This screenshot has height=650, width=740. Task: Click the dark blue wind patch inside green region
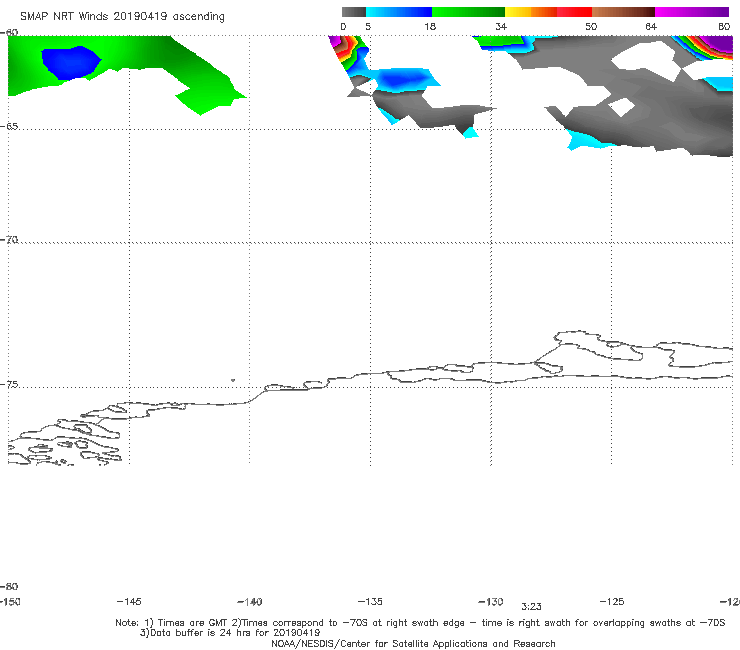pos(71,63)
